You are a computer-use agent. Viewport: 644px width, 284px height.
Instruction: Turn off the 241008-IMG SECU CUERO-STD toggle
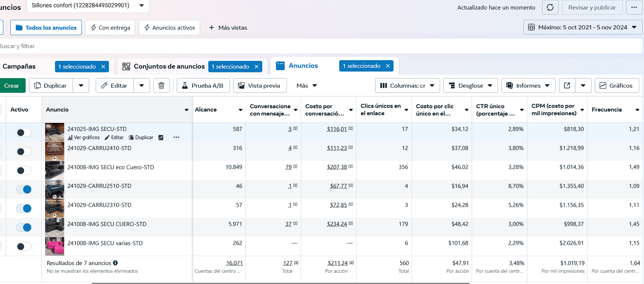tap(24, 227)
